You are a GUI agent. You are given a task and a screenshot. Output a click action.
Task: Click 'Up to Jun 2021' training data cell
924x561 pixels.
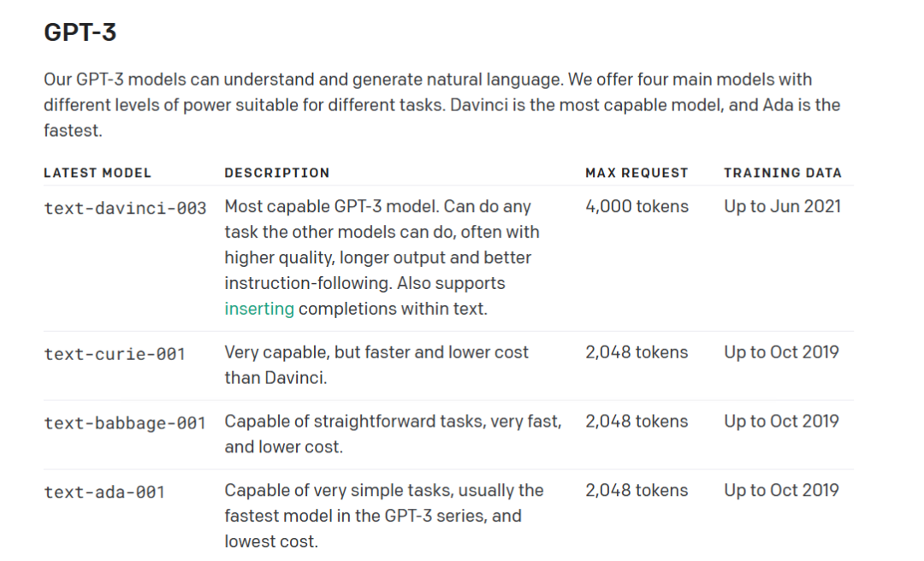[783, 206]
